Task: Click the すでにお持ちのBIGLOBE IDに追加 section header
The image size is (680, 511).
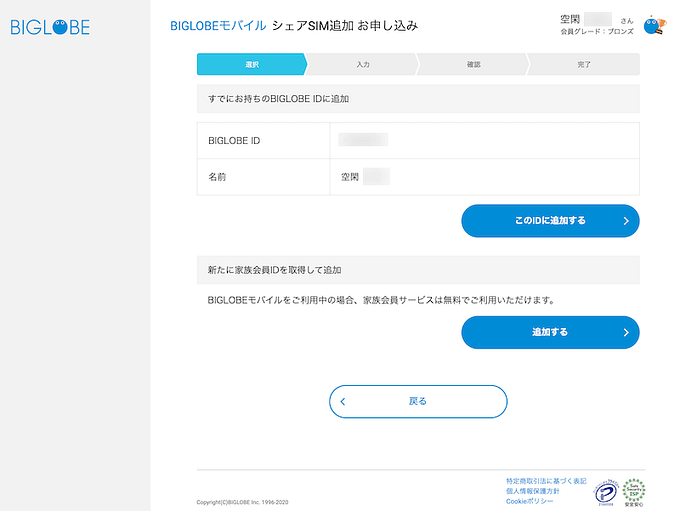Action: 418,99
